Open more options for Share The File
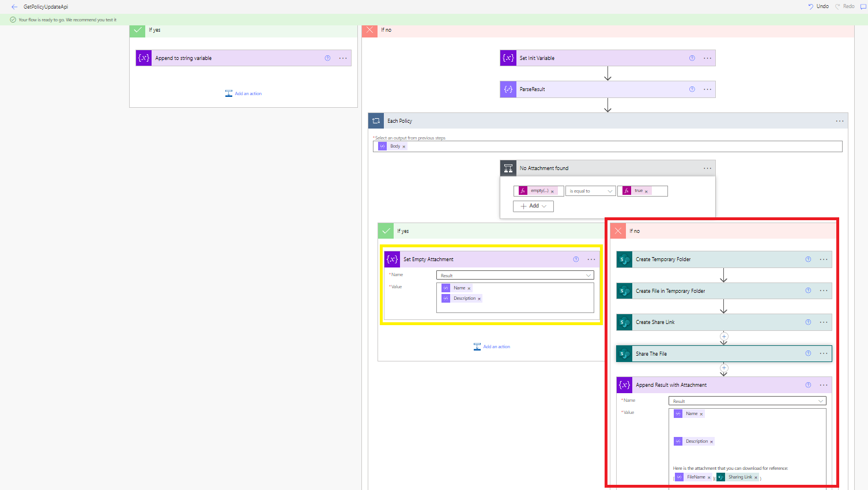The width and height of the screenshot is (868, 490). pyautogui.click(x=824, y=353)
